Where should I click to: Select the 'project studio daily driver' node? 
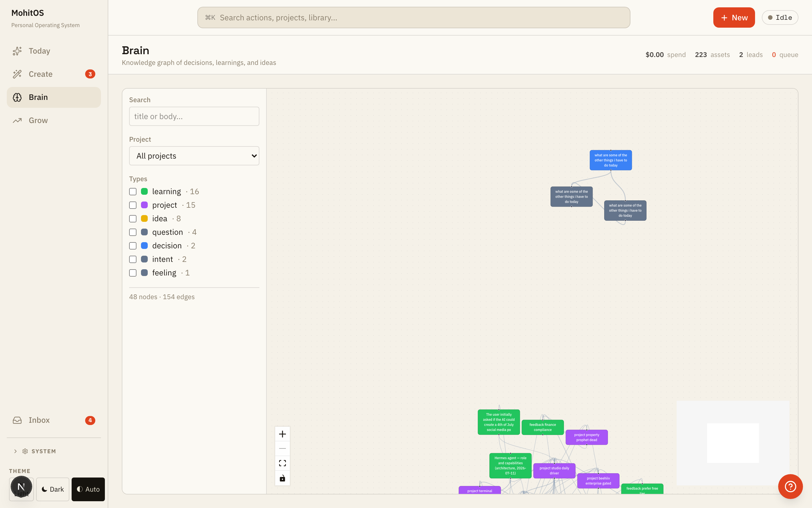tap(554, 471)
